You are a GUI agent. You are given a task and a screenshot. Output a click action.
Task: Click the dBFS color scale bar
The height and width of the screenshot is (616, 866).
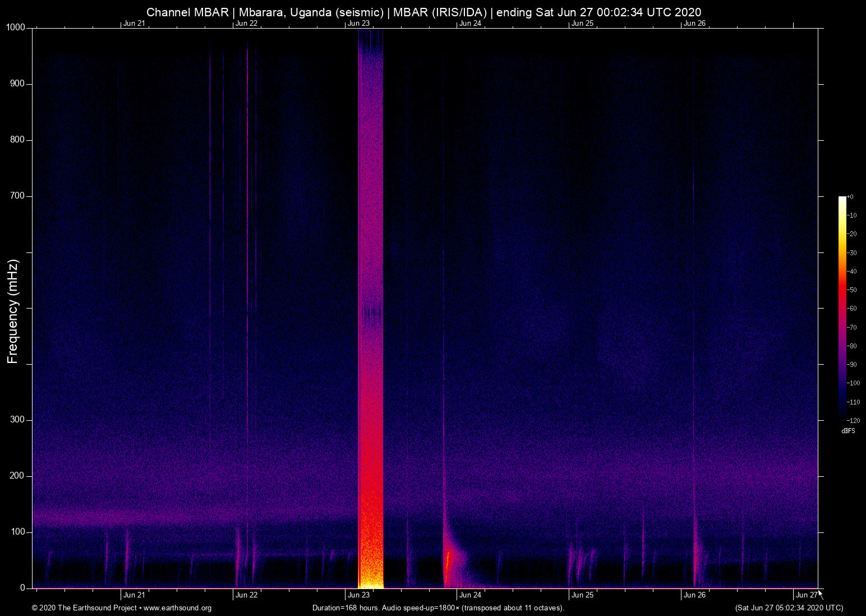click(x=842, y=307)
